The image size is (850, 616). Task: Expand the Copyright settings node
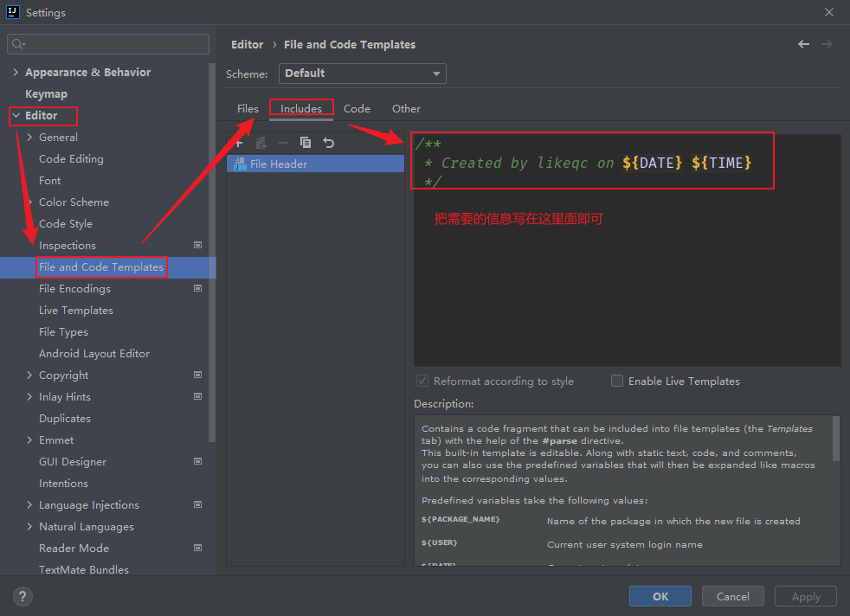(29, 375)
